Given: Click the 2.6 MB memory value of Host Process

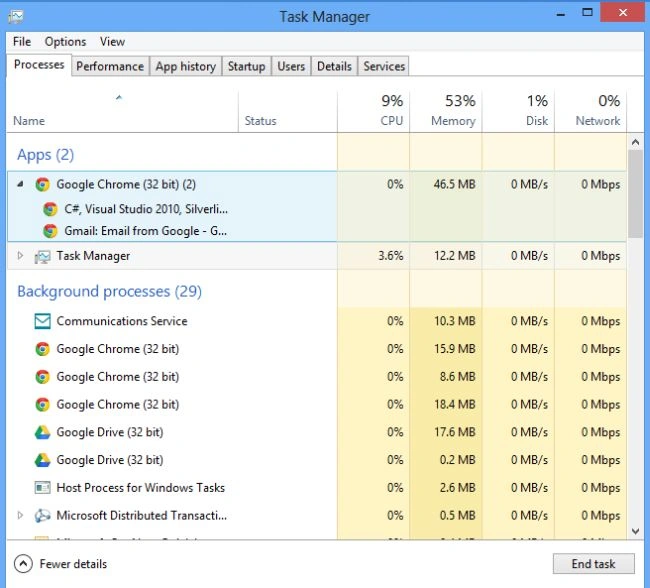Looking at the screenshot, I should 457,488.
